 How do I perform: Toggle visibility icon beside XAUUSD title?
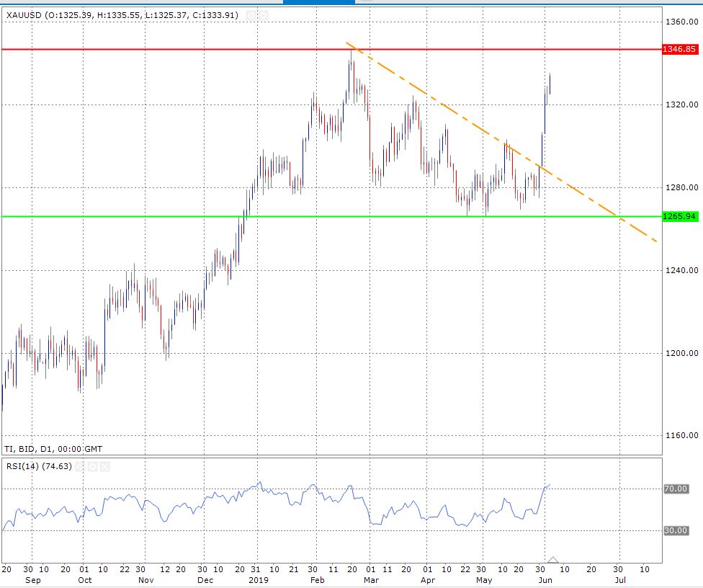(251, 15)
